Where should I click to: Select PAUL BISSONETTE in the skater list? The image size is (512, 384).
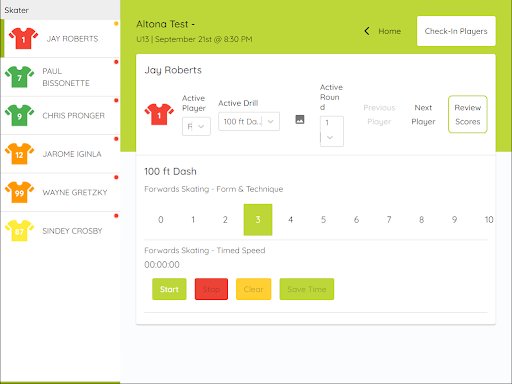[60, 77]
